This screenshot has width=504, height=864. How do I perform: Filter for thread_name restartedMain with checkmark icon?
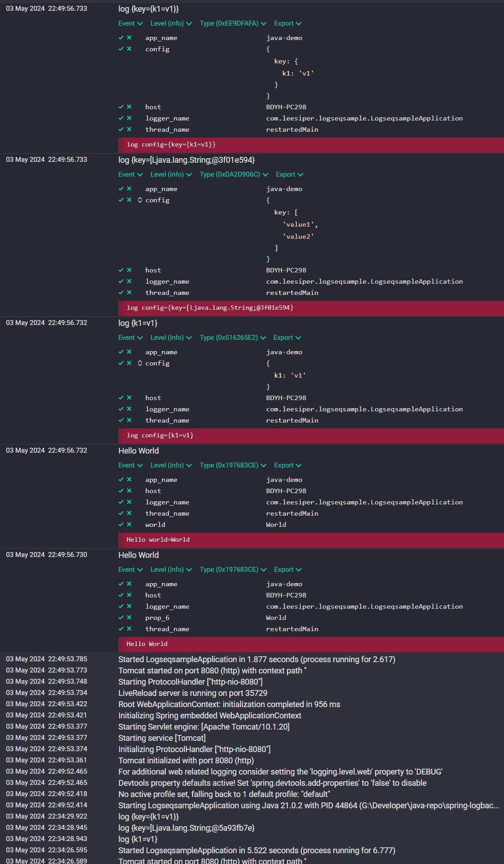pos(120,129)
